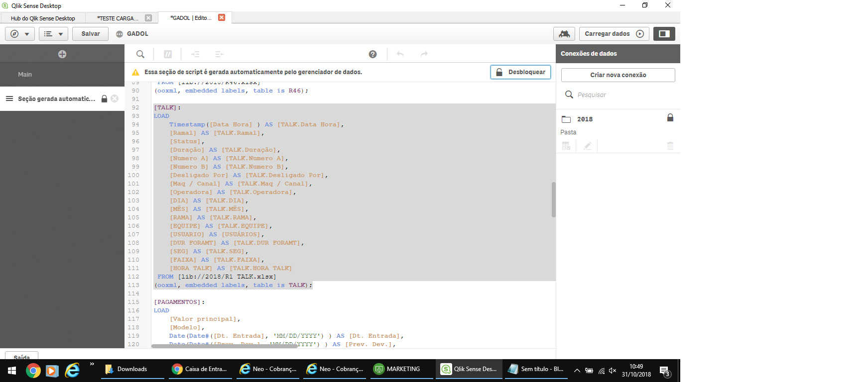Click line number 100 in gutter
Image resolution: width=868 pixels, height=382 pixels.
[133, 175]
